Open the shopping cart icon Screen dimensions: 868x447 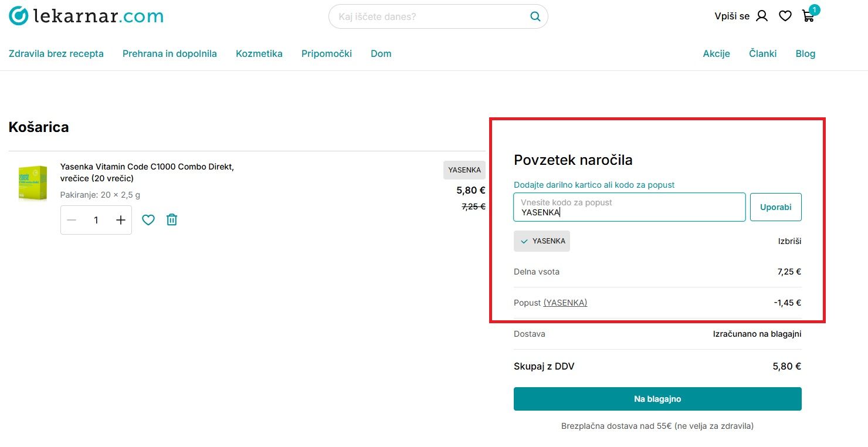point(808,16)
